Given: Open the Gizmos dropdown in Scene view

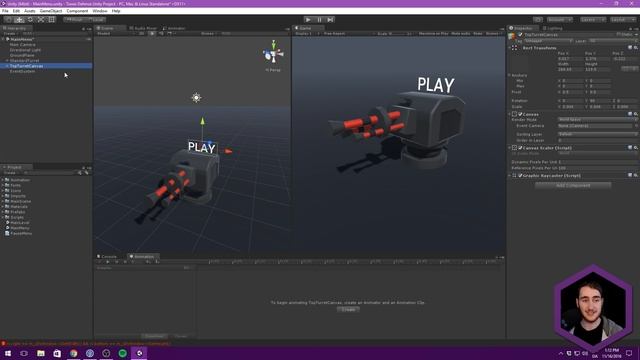Looking at the screenshot, I should [209, 33].
